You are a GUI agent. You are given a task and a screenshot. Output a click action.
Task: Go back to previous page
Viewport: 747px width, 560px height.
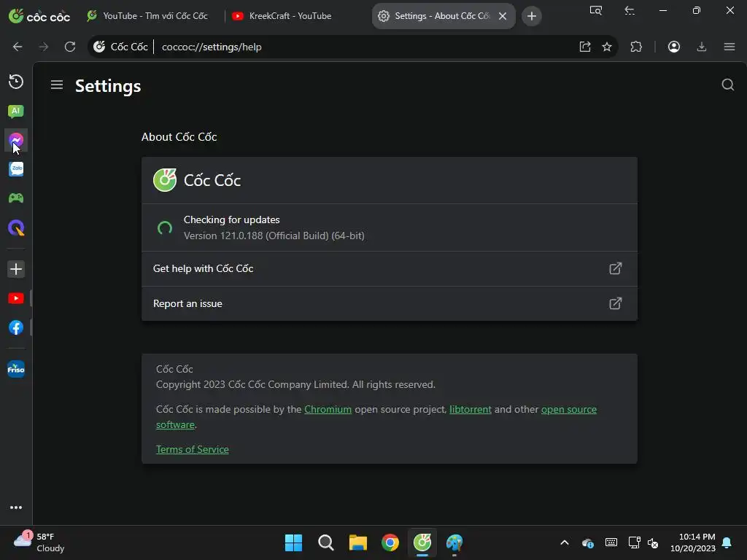[18, 47]
